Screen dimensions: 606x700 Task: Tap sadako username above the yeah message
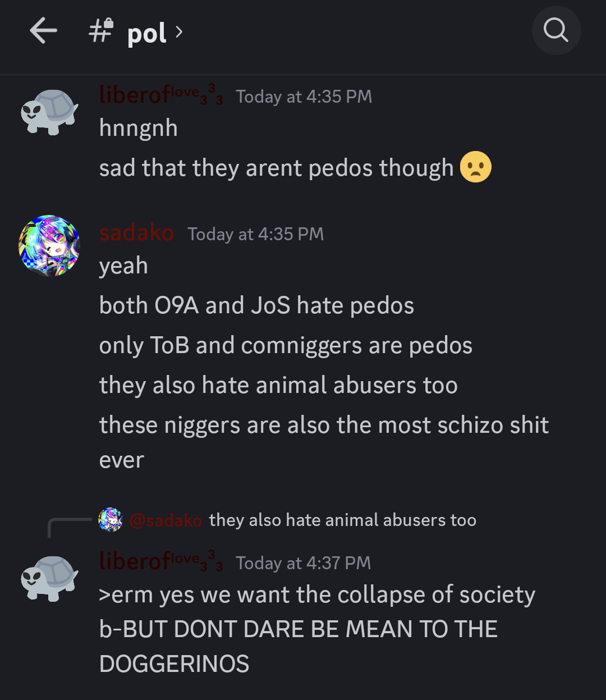coord(136,232)
